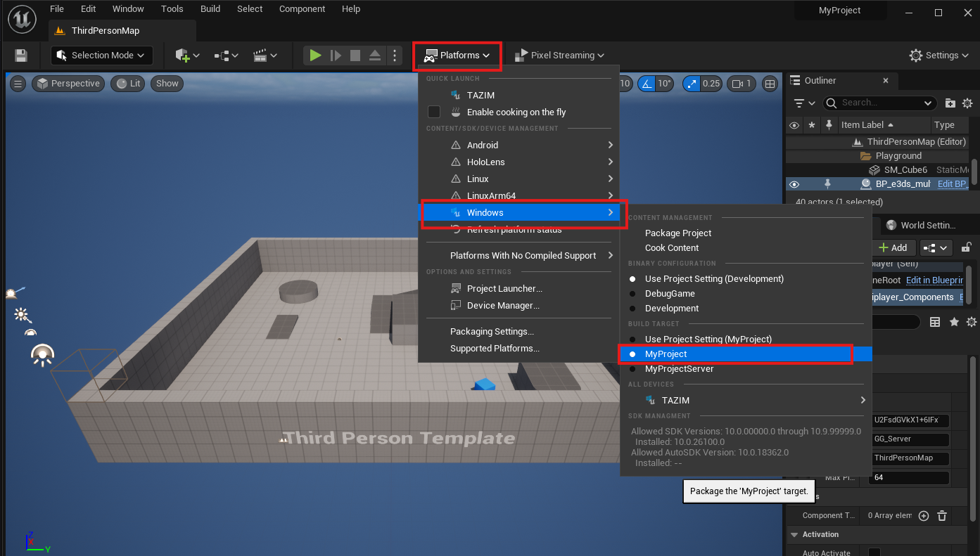
Task: Select the DebugGame binary configuration
Action: point(670,294)
